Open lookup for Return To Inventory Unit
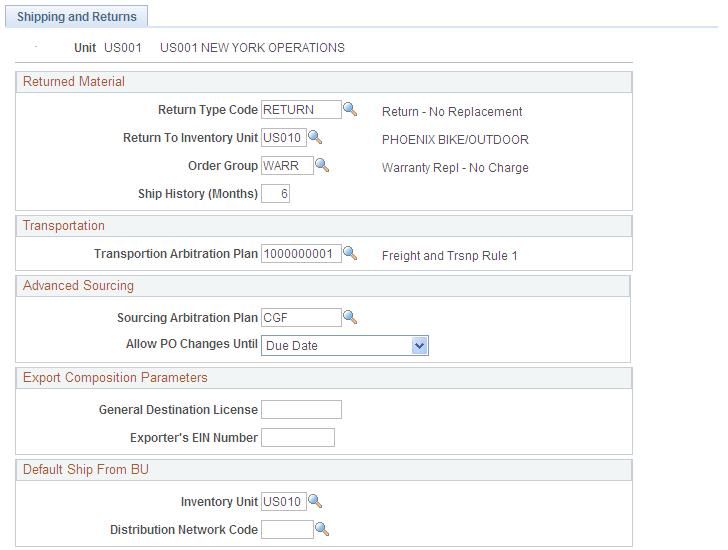 coord(315,137)
